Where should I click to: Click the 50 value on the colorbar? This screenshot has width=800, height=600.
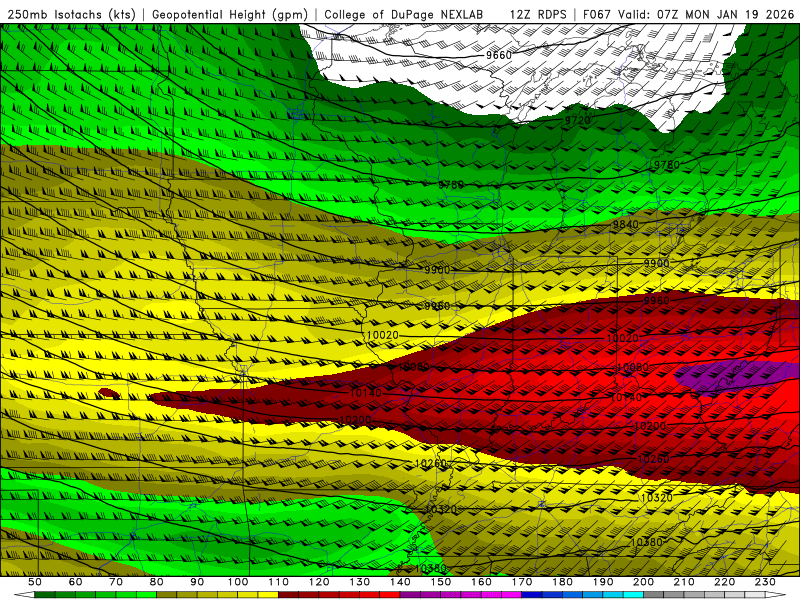tap(35, 582)
